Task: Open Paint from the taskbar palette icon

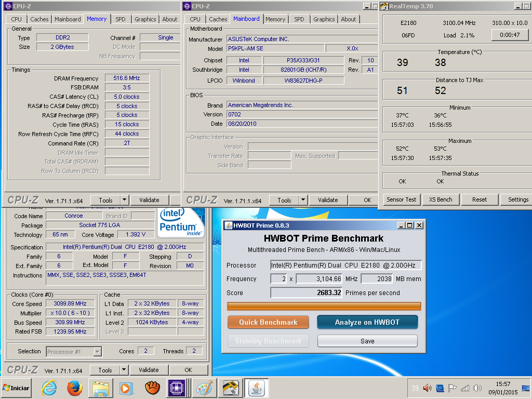Action: coord(204,388)
